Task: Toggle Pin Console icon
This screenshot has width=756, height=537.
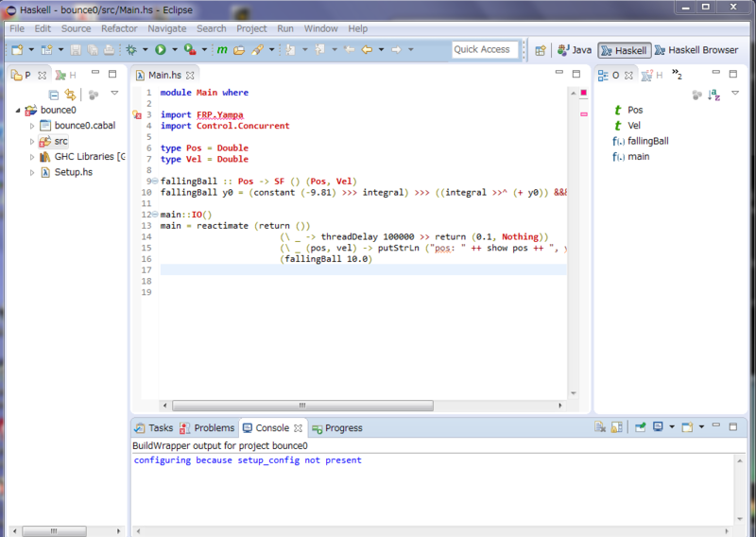Action: (x=641, y=427)
